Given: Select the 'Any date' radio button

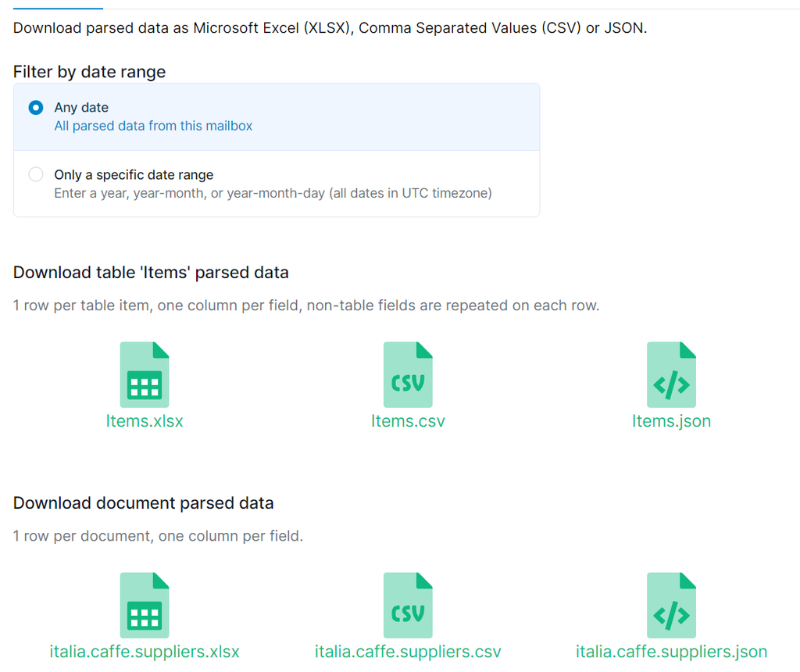Looking at the screenshot, I should pos(35,108).
